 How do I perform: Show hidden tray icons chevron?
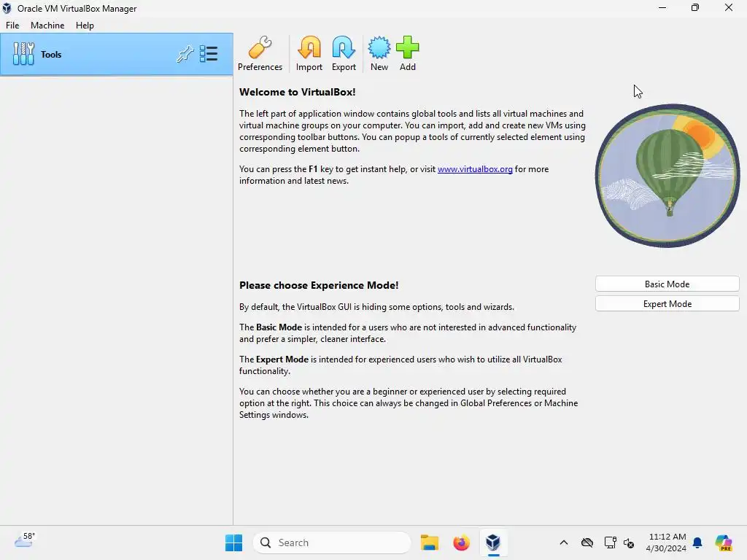tap(564, 542)
